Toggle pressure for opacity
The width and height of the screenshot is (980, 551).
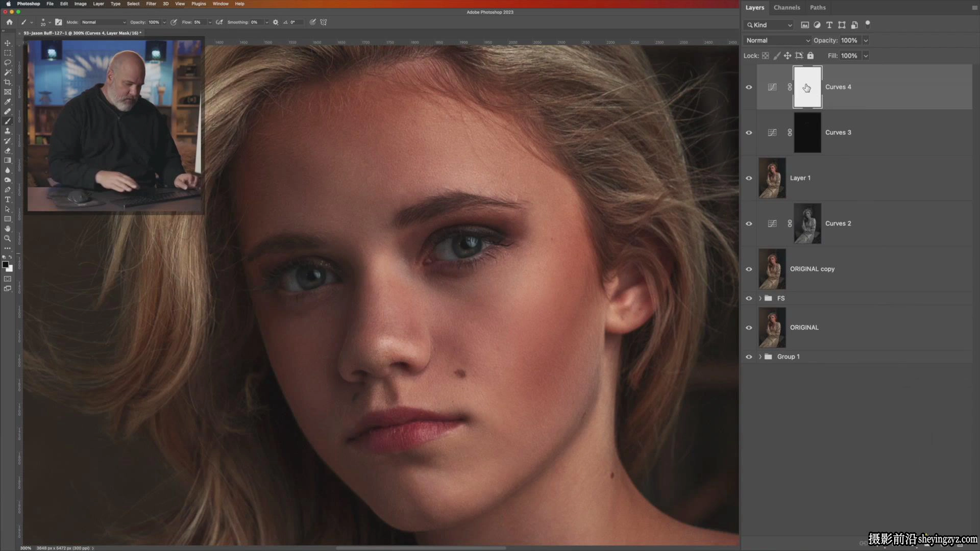click(x=174, y=22)
